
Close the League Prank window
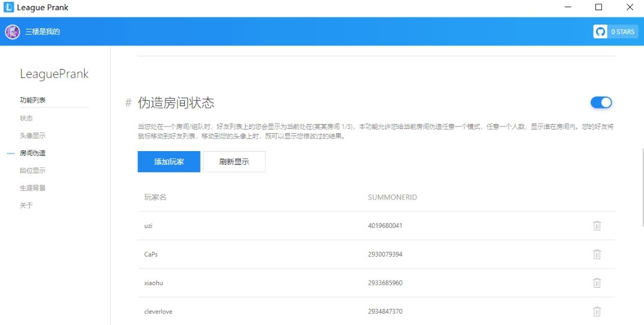[630, 7]
